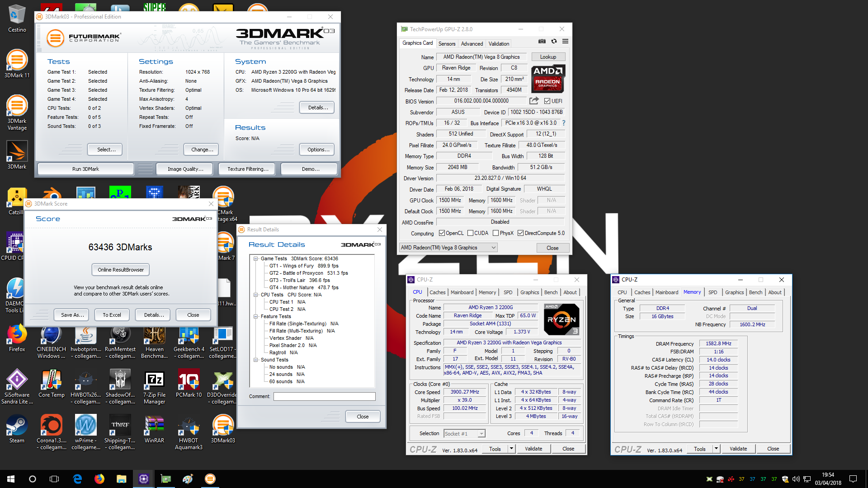Open the Heaven Benchmark desktop icon
The height and width of the screenshot is (488, 868).
pyautogui.click(x=154, y=342)
